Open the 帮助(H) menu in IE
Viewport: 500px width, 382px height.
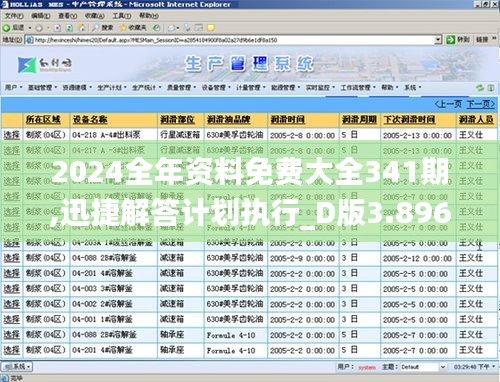point(149,16)
